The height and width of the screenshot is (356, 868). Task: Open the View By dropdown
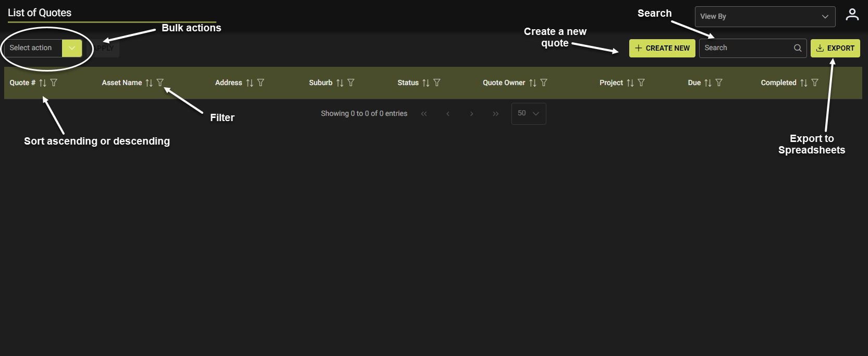coord(765,17)
